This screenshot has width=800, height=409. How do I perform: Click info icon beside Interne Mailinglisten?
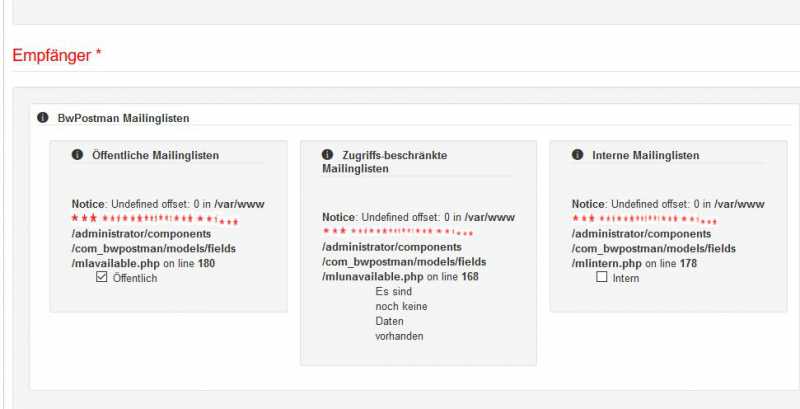point(577,155)
